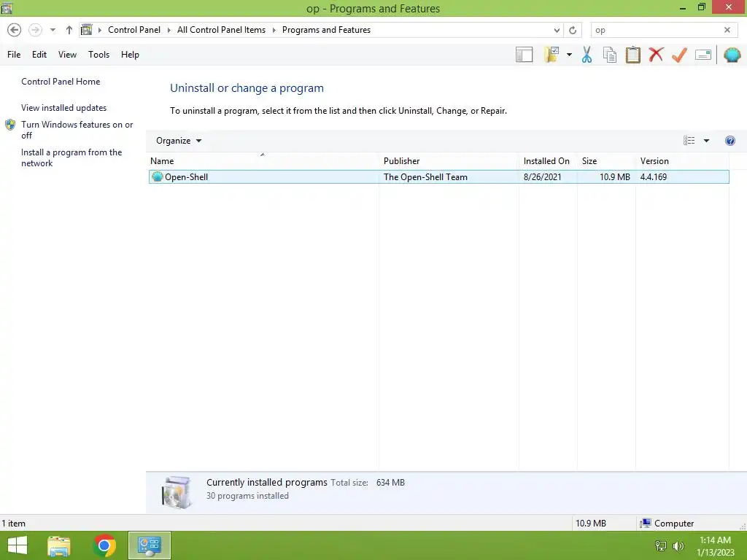Screen dimensions: 747x560
Task: Sort by the Size column header
Action: 606,161
